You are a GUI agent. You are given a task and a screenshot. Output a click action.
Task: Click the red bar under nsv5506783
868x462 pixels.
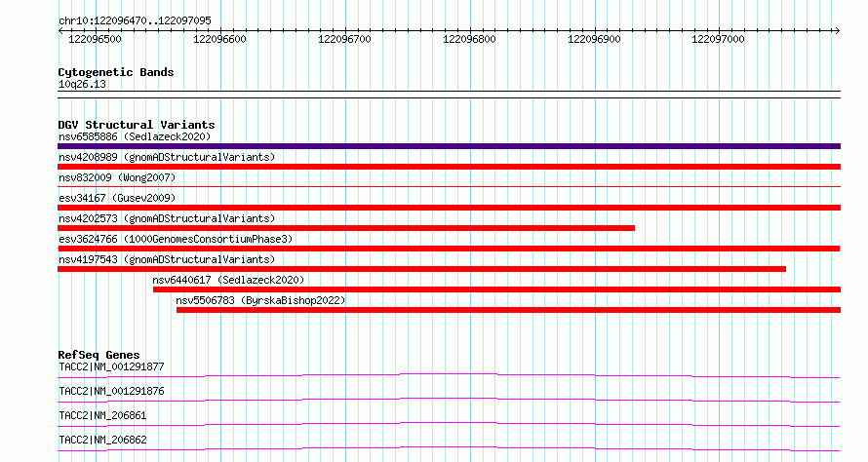(509, 310)
